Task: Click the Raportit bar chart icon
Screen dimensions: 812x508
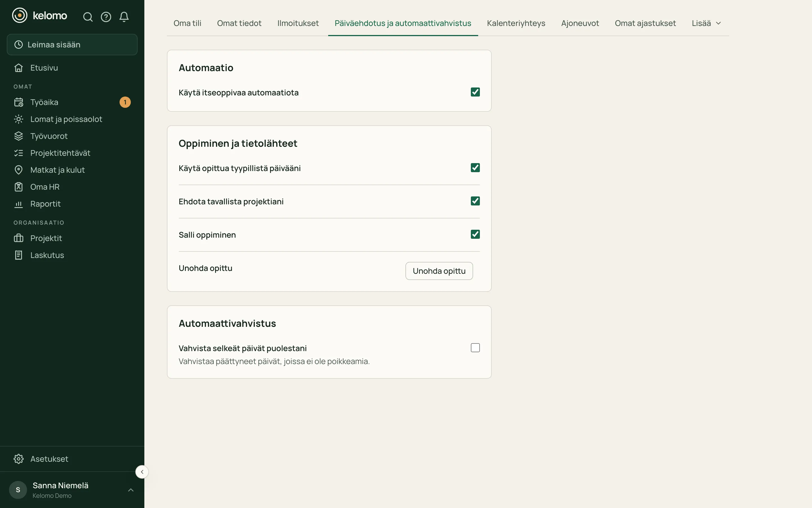Action: (x=18, y=204)
